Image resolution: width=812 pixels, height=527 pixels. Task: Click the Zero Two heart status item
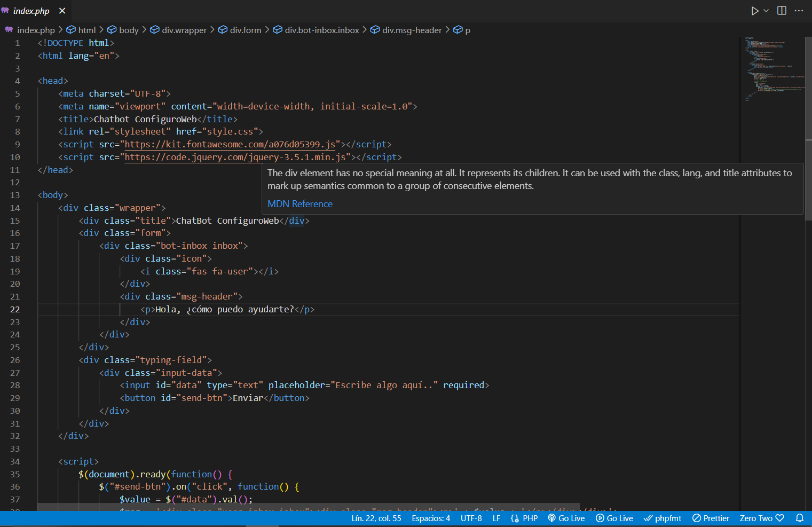pos(762,518)
